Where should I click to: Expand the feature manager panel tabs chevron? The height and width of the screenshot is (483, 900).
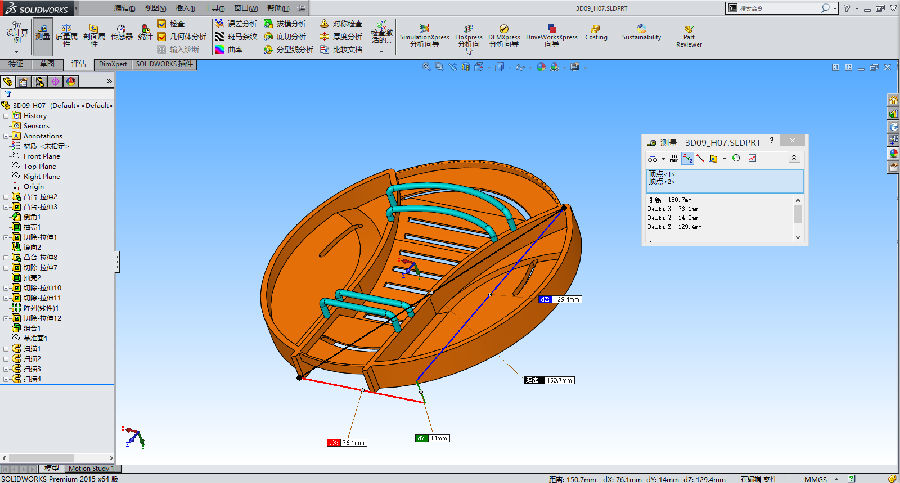pyautogui.click(x=107, y=82)
